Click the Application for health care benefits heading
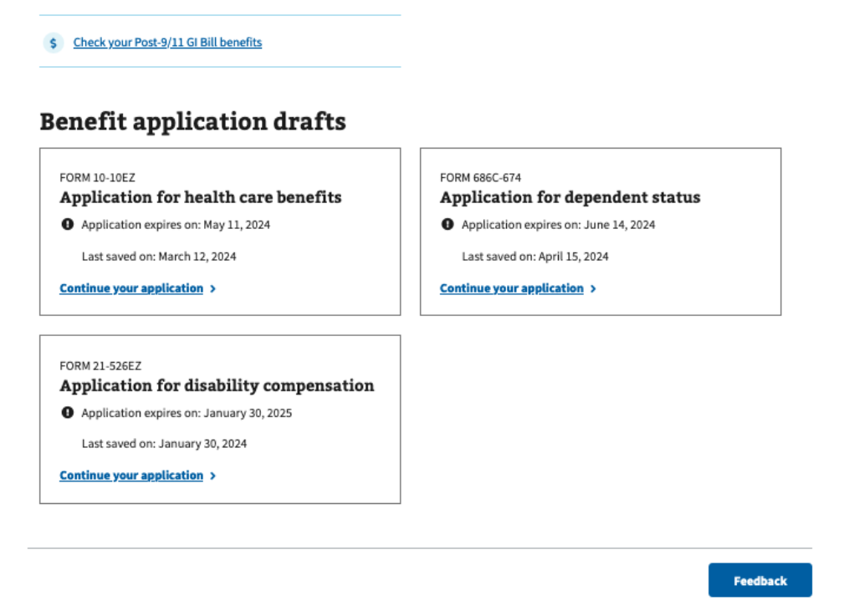844x616 pixels. click(x=201, y=197)
